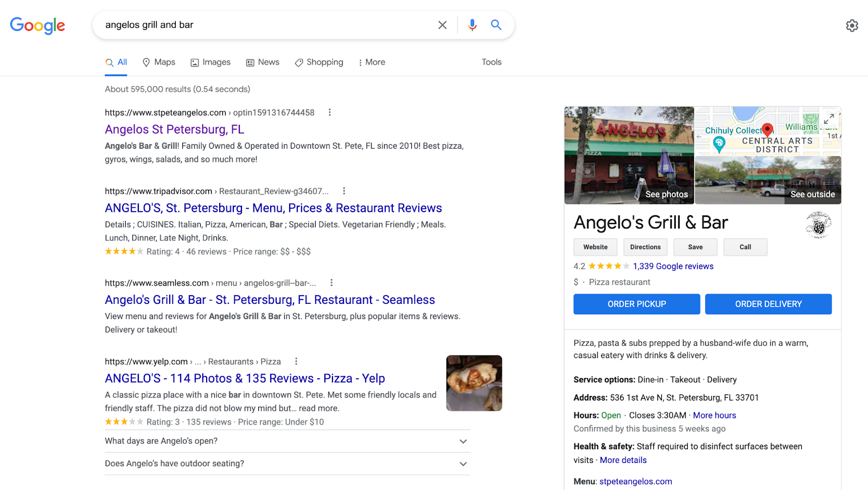Image resolution: width=868 pixels, height=490 pixels.
Task: Switch to the News tab
Action: 263,62
